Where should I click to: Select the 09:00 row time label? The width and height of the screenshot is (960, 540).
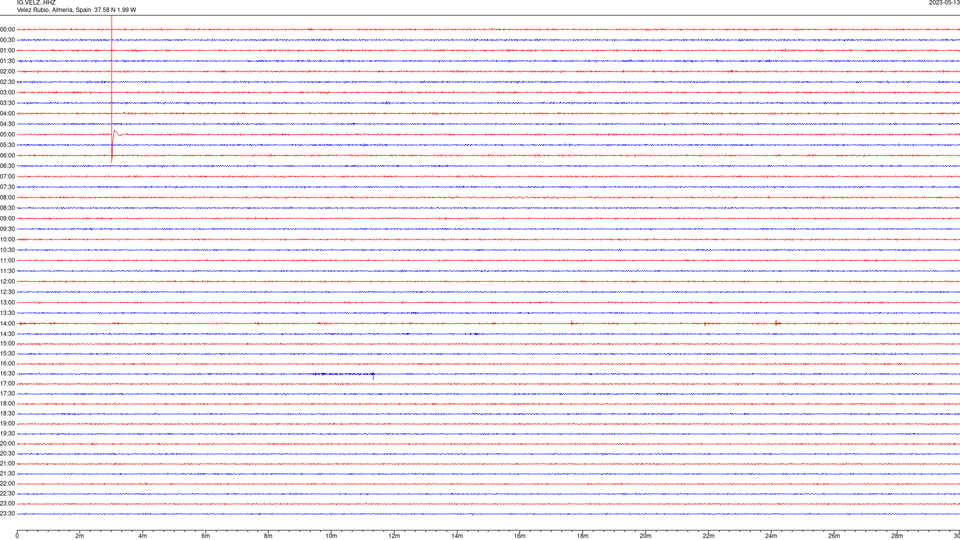pos(7,219)
